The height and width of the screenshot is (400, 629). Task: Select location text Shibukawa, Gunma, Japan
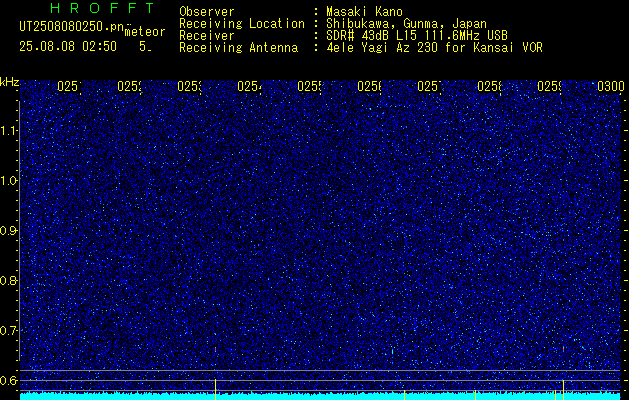tap(406, 24)
